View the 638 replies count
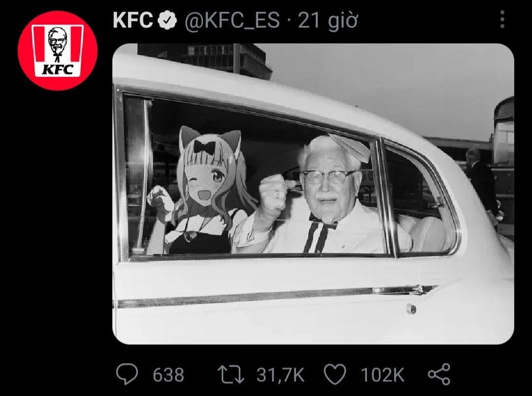The width and height of the screenshot is (532, 396). (x=168, y=375)
